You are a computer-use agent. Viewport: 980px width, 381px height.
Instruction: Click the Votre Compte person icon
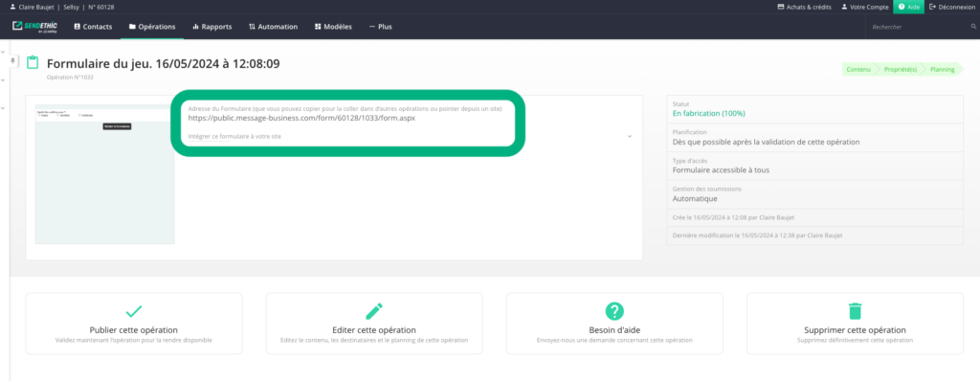point(844,7)
